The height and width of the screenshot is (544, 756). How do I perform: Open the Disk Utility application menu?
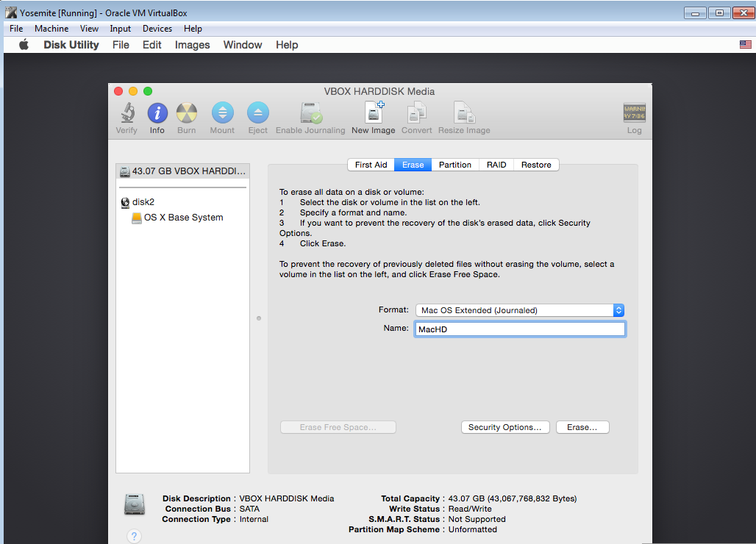pos(71,45)
